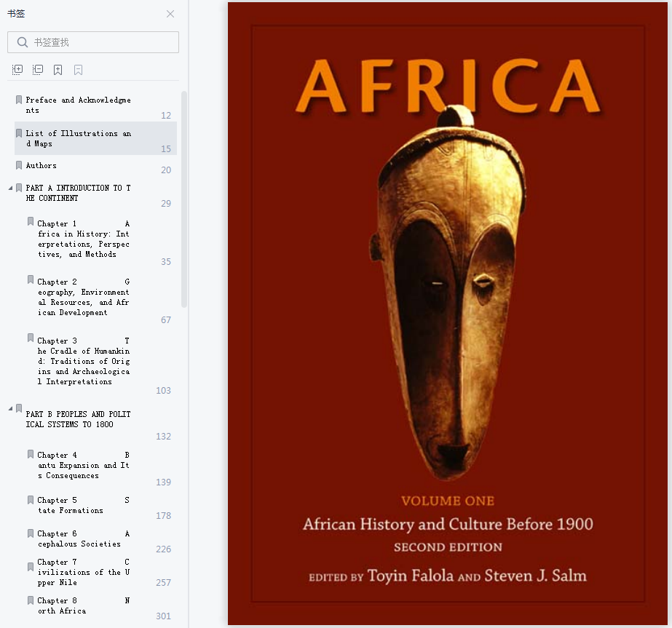
Task: Click the bookmark search magnifier icon
Action: pyautogui.click(x=23, y=42)
